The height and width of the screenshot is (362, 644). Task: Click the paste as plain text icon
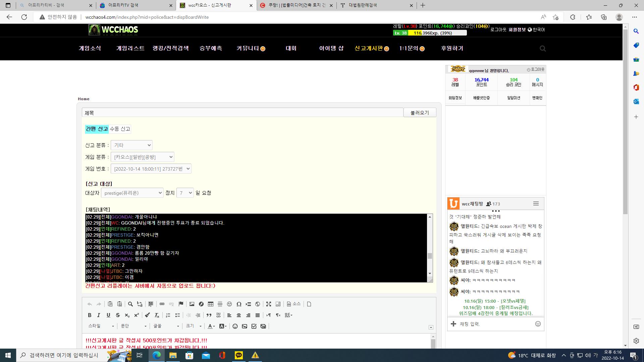click(110, 304)
